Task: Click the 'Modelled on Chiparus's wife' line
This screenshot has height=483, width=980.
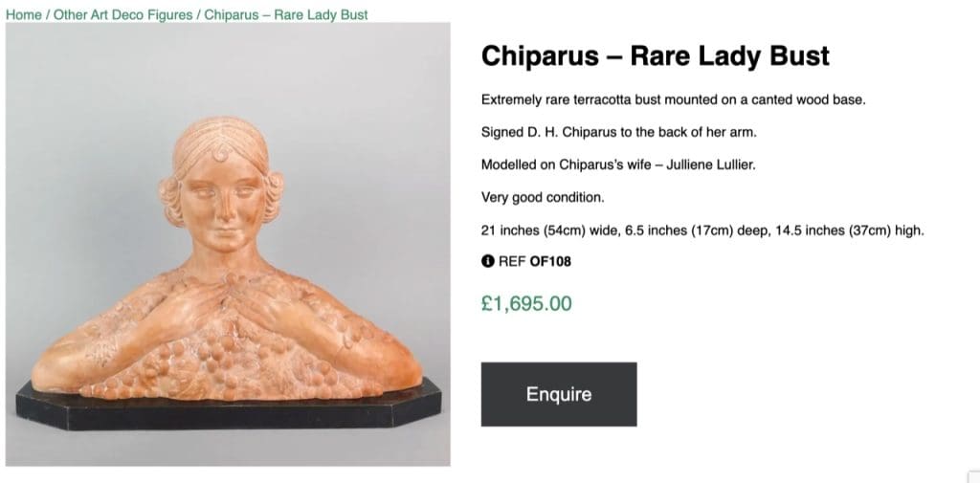Action: [618, 165]
